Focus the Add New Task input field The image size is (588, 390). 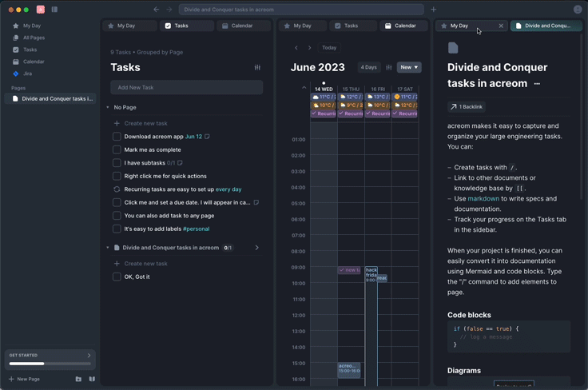pyautogui.click(x=186, y=87)
